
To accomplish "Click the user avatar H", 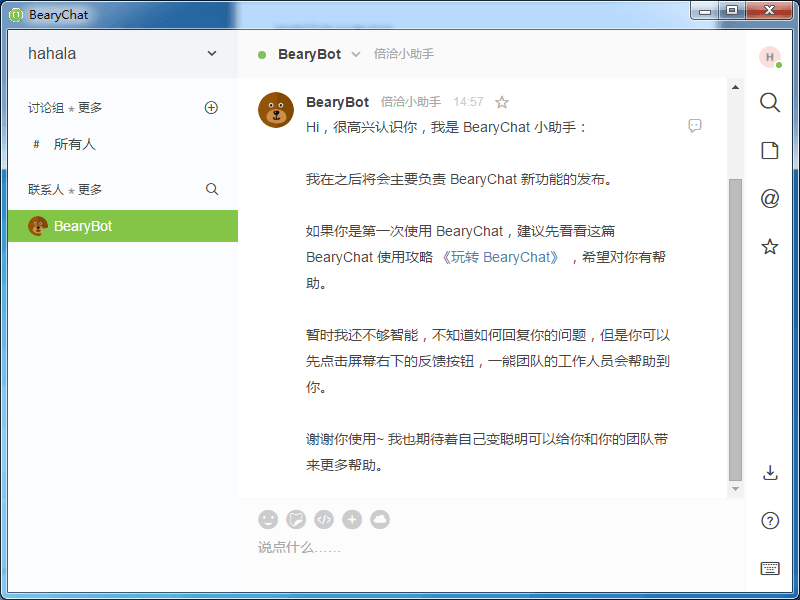I will coord(770,57).
